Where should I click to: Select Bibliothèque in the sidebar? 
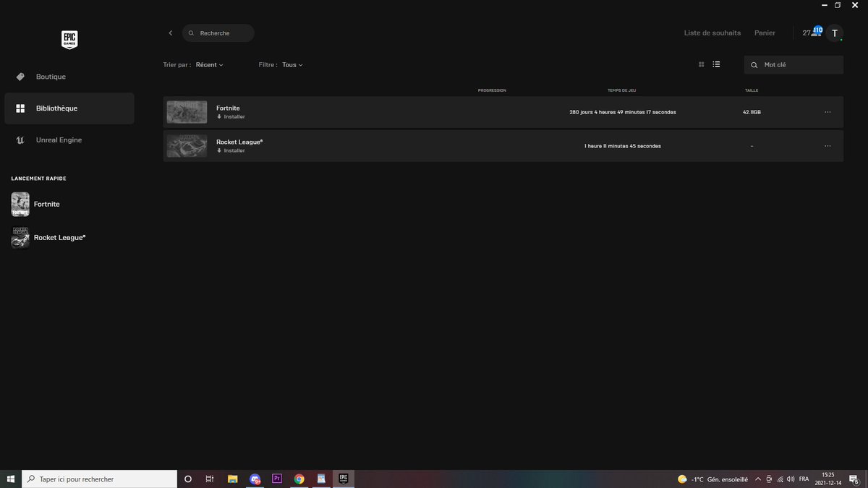pos(69,108)
